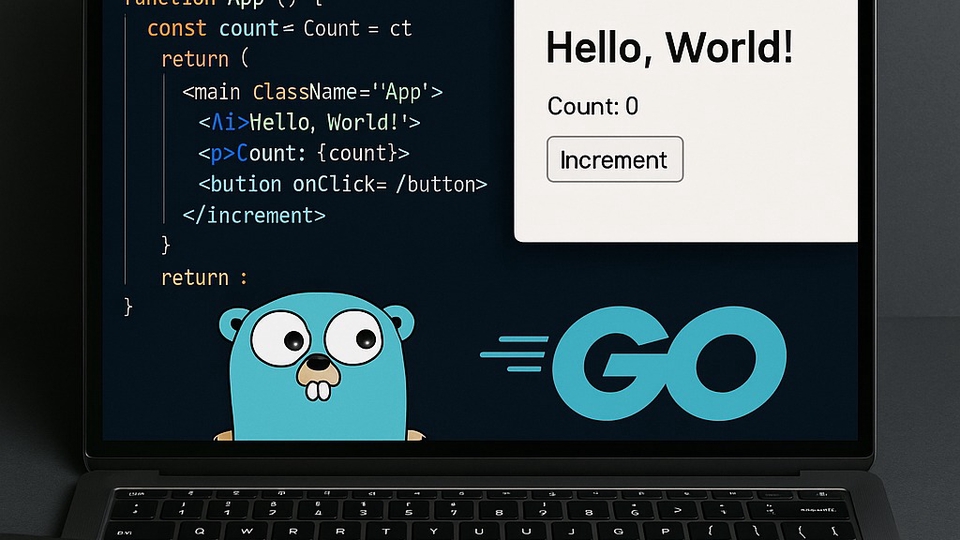Screen dimensions: 960x540
Task: Click the code line 'const count= Count = ct'
Action: [280, 29]
